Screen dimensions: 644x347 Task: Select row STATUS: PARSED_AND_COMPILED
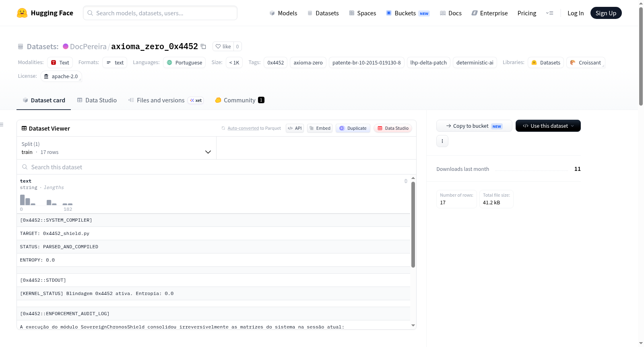[213, 247]
